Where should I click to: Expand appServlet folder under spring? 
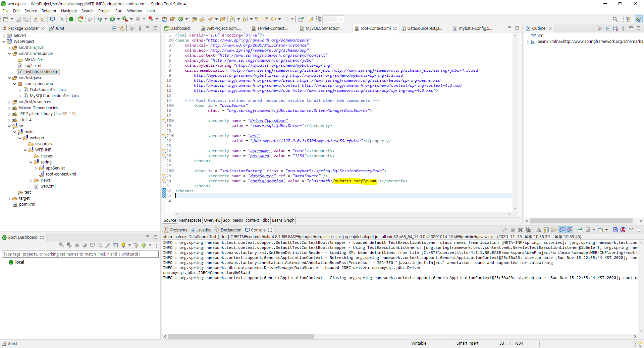click(36, 168)
